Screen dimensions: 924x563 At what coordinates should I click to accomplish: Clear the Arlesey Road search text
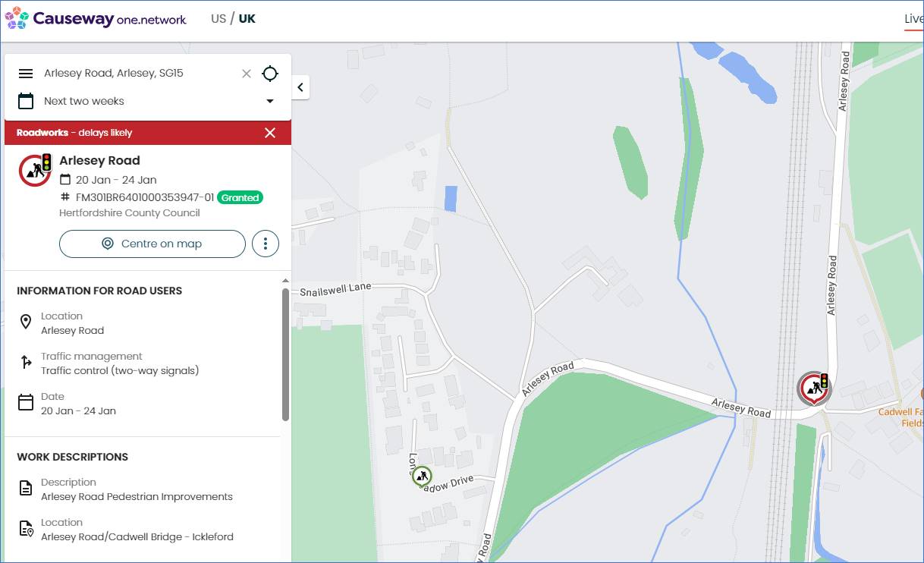[246, 74]
